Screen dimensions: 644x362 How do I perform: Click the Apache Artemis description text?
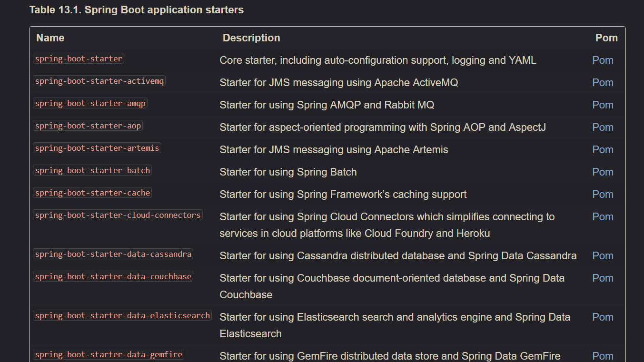pos(334,150)
